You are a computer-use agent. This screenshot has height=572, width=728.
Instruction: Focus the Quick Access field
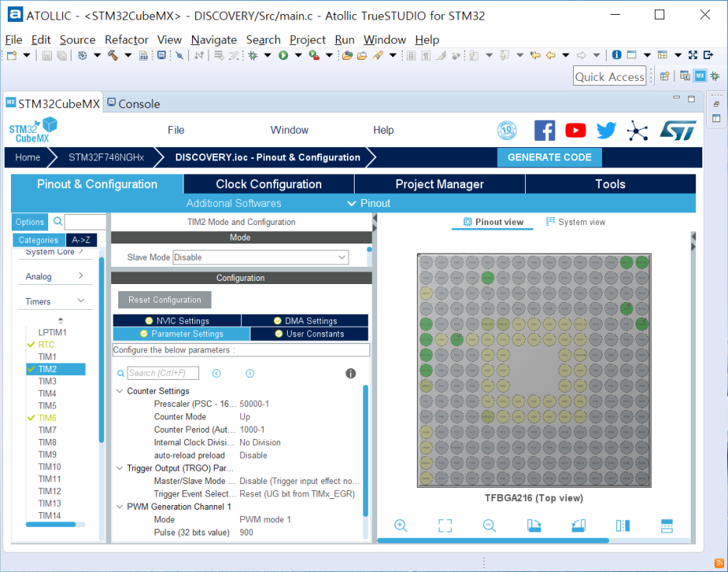click(x=609, y=76)
